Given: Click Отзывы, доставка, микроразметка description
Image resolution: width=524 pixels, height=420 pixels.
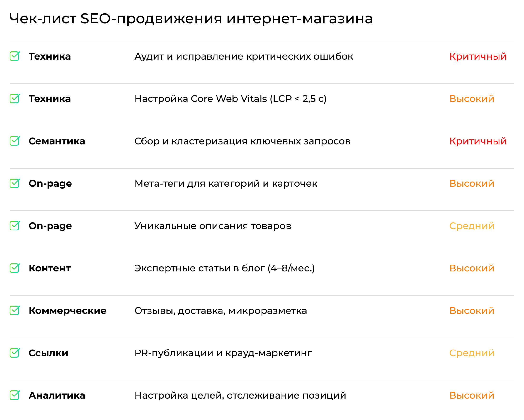Looking at the screenshot, I should click(x=221, y=311).
